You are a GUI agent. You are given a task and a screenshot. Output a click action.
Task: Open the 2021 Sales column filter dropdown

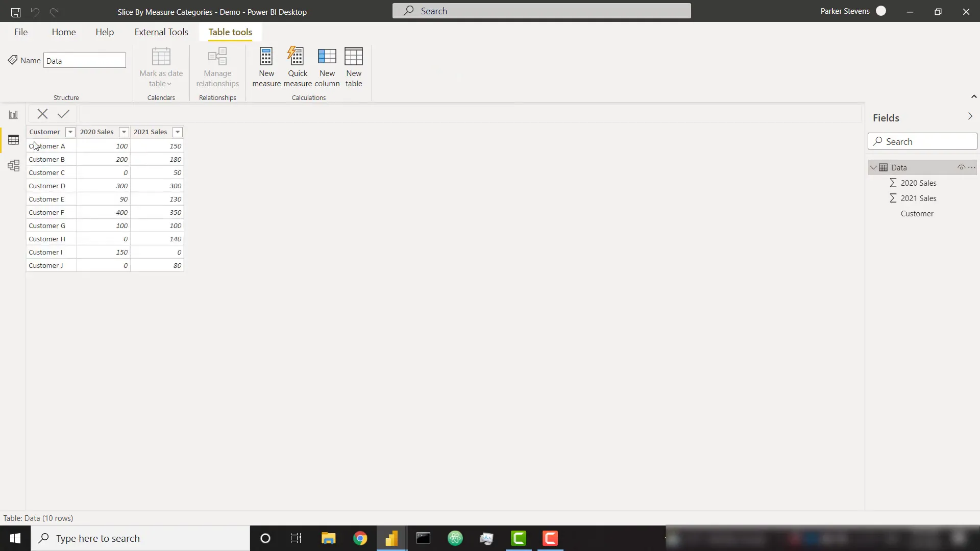pyautogui.click(x=178, y=132)
